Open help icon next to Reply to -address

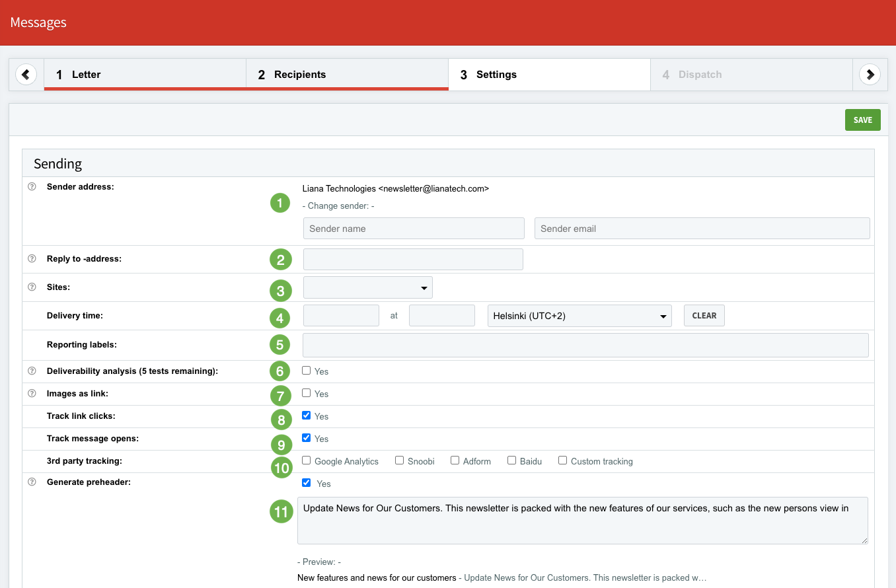[x=32, y=259]
